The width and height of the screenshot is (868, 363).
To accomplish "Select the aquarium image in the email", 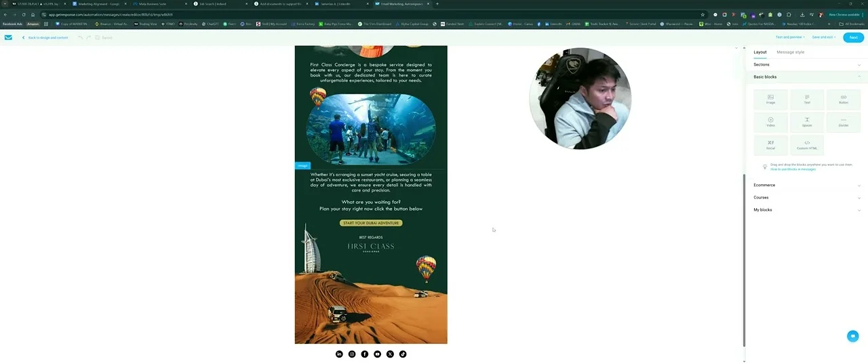I will [x=371, y=129].
